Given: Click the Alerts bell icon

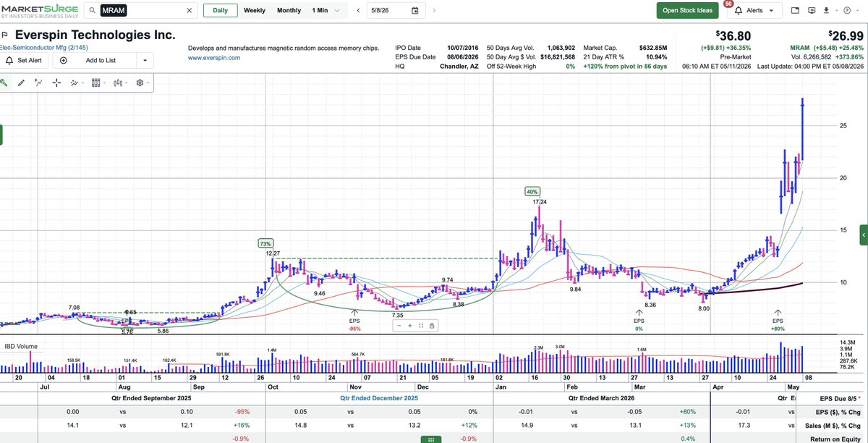Looking at the screenshot, I should pos(739,11).
